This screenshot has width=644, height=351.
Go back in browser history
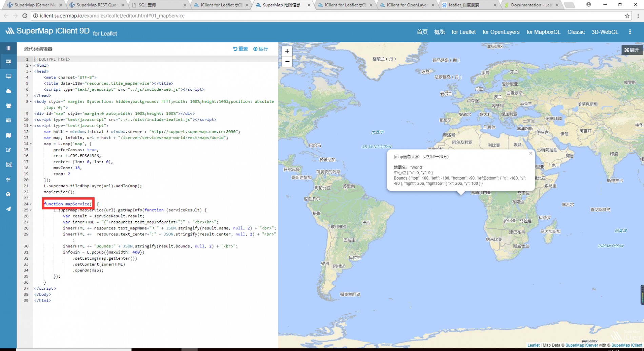pyautogui.click(x=6, y=16)
